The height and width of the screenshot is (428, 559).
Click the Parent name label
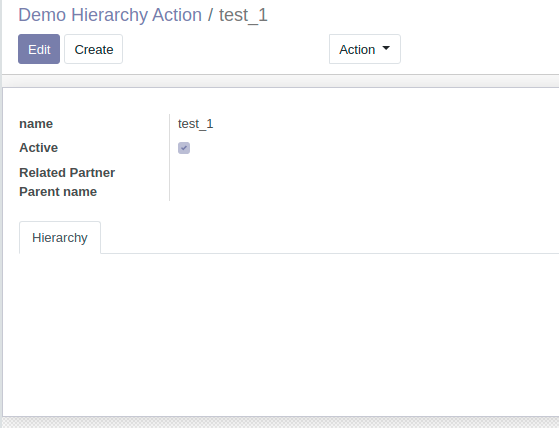[x=58, y=192]
